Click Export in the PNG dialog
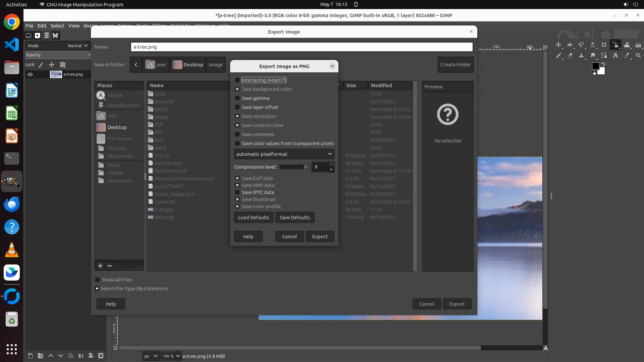 (x=320, y=237)
